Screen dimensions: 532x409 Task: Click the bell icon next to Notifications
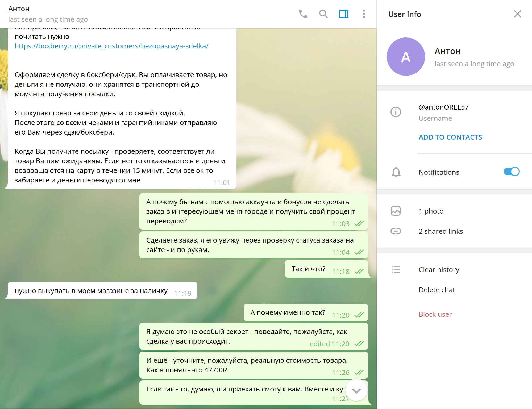tap(396, 172)
